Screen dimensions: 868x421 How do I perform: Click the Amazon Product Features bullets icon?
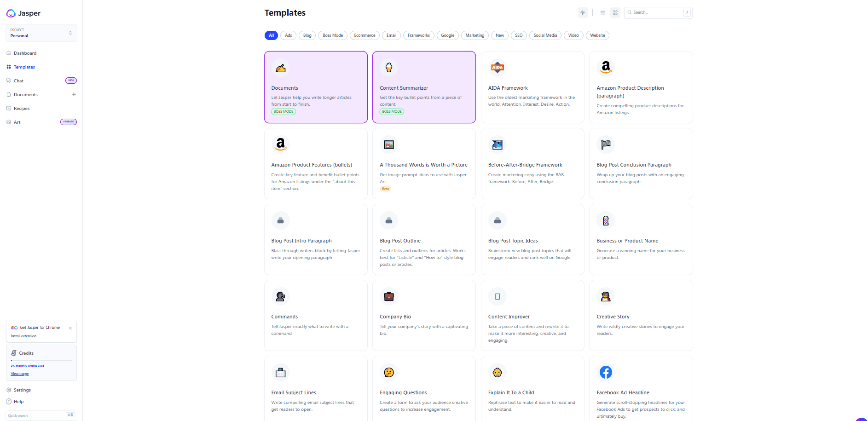pyautogui.click(x=281, y=144)
